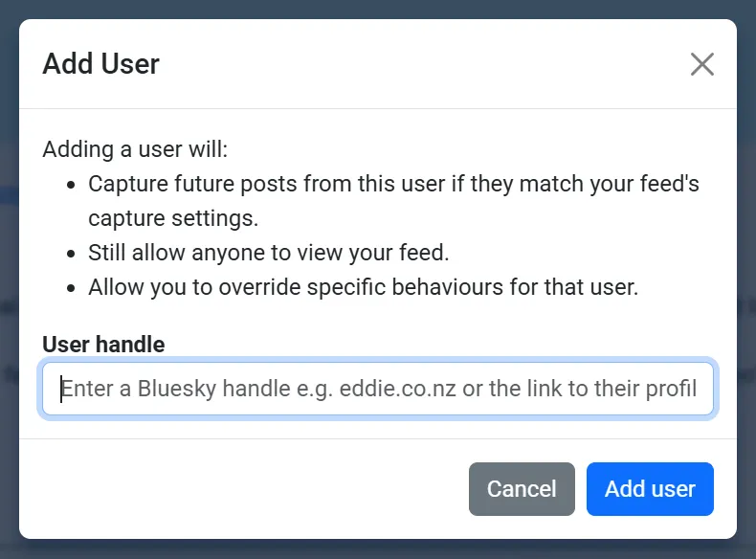
Task: Click the Add User dialog title
Action: [101, 64]
